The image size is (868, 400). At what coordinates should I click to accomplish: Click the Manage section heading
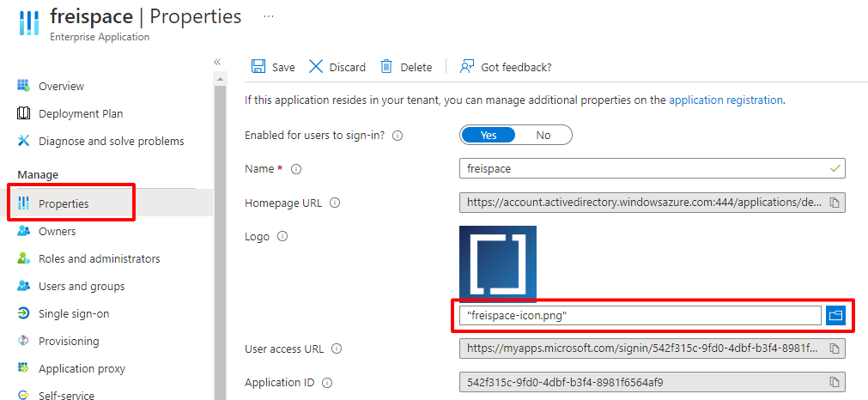pyautogui.click(x=38, y=175)
